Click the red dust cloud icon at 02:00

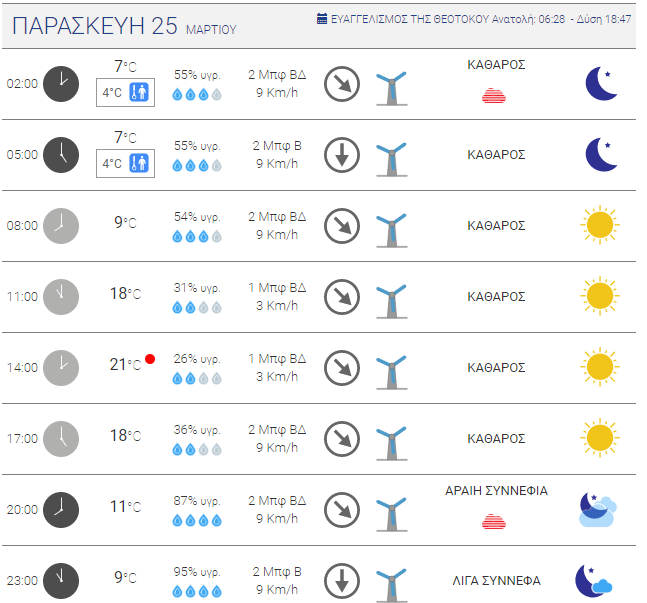(494, 95)
